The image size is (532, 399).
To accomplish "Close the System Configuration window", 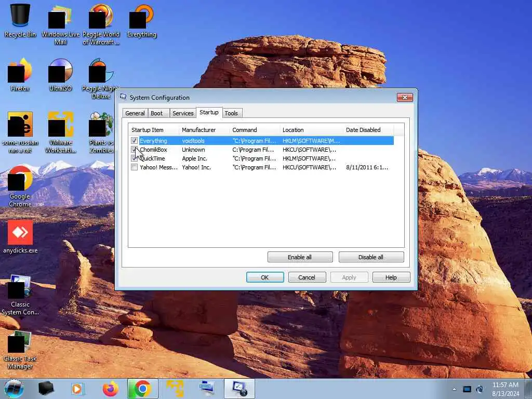I will pyautogui.click(x=405, y=97).
